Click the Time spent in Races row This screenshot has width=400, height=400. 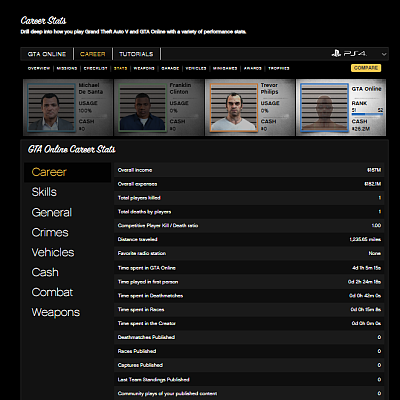249,309
